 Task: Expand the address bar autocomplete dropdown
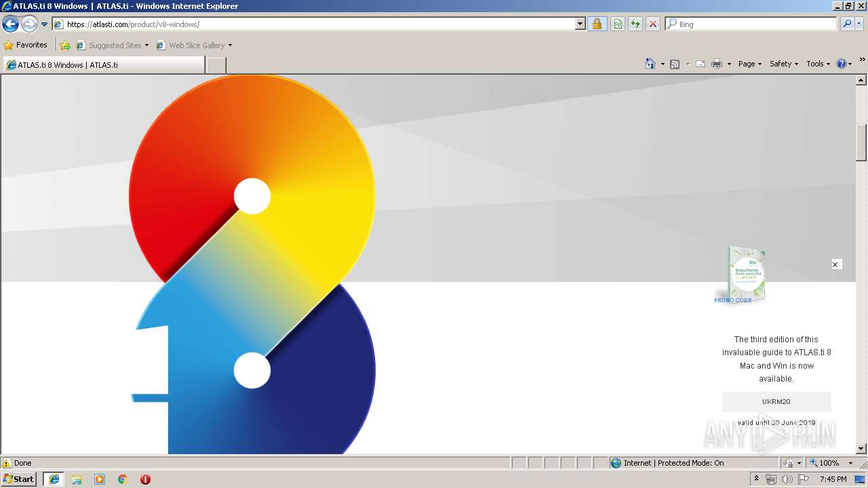click(580, 24)
